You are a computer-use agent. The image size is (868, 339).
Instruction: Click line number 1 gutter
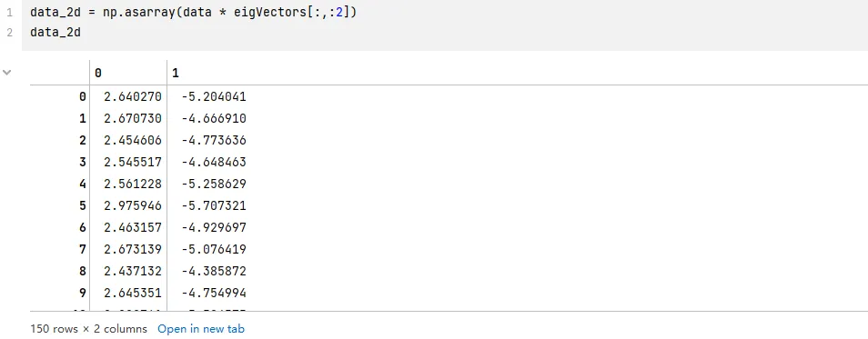click(x=9, y=12)
